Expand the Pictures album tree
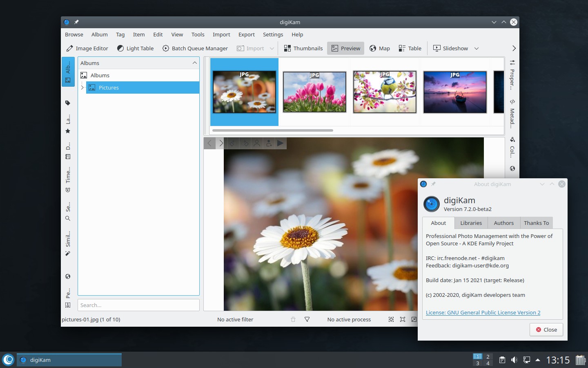The height and width of the screenshot is (368, 588). [82, 88]
